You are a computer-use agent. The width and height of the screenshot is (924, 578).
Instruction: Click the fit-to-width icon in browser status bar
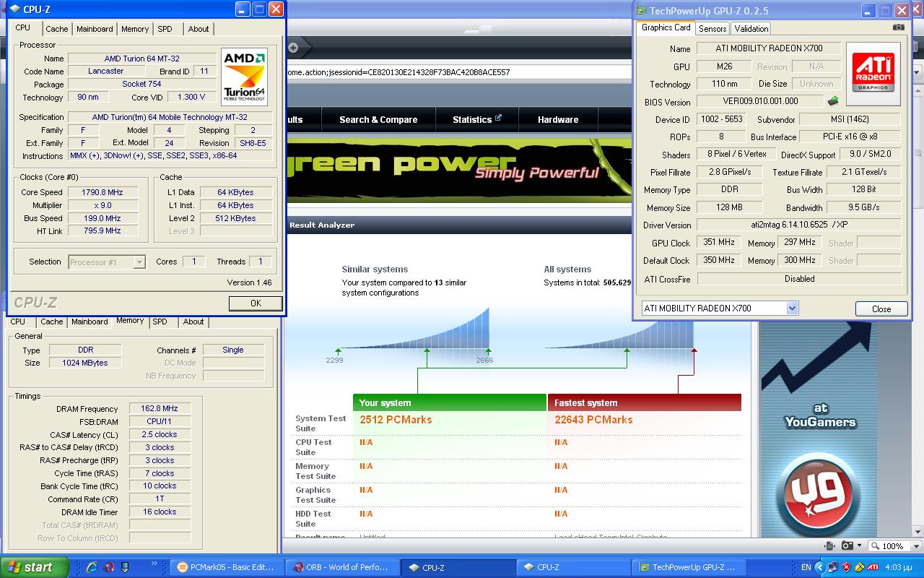pyautogui.click(x=830, y=546)
